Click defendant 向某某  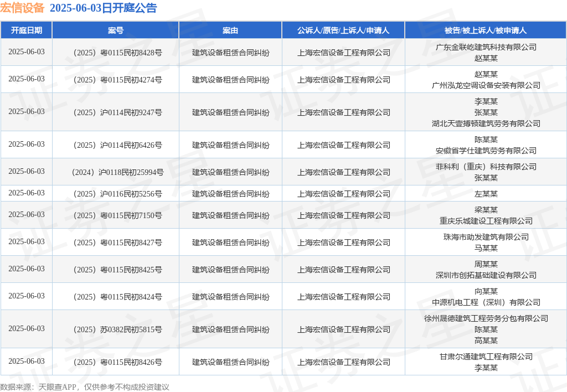(x=486, y=291)
